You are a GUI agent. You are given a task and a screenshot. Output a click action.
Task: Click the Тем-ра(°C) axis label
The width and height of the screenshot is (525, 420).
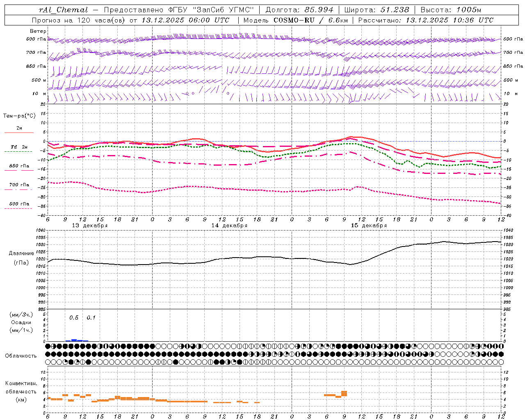[x=19, y=116]
